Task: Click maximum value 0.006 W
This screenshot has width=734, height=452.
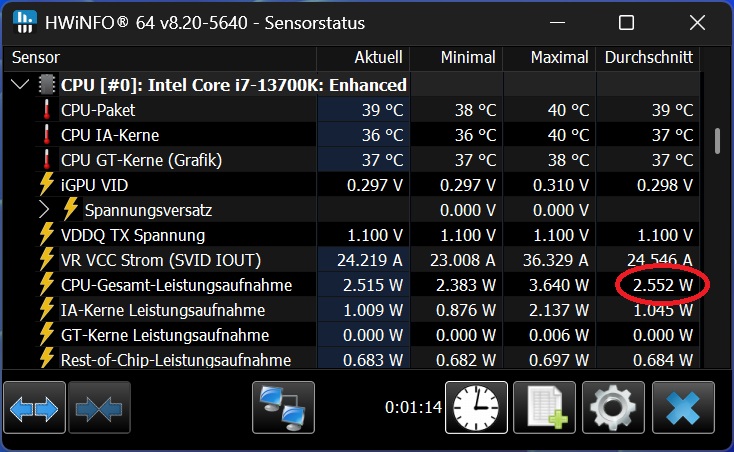Action: (559, 335)
